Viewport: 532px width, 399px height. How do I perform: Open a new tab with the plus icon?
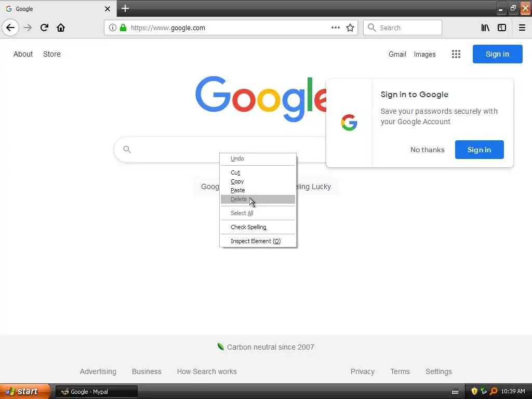[125, 8]
